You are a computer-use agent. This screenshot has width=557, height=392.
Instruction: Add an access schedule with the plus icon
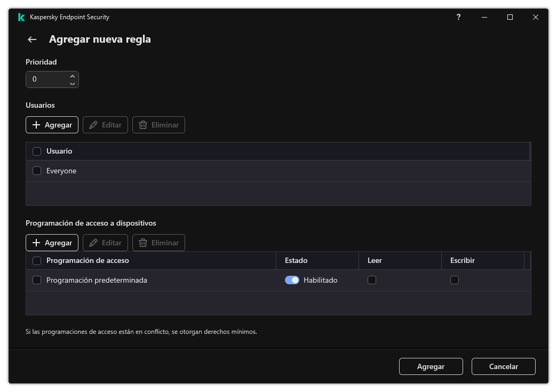pyautogui.click(x=51, y=243)
